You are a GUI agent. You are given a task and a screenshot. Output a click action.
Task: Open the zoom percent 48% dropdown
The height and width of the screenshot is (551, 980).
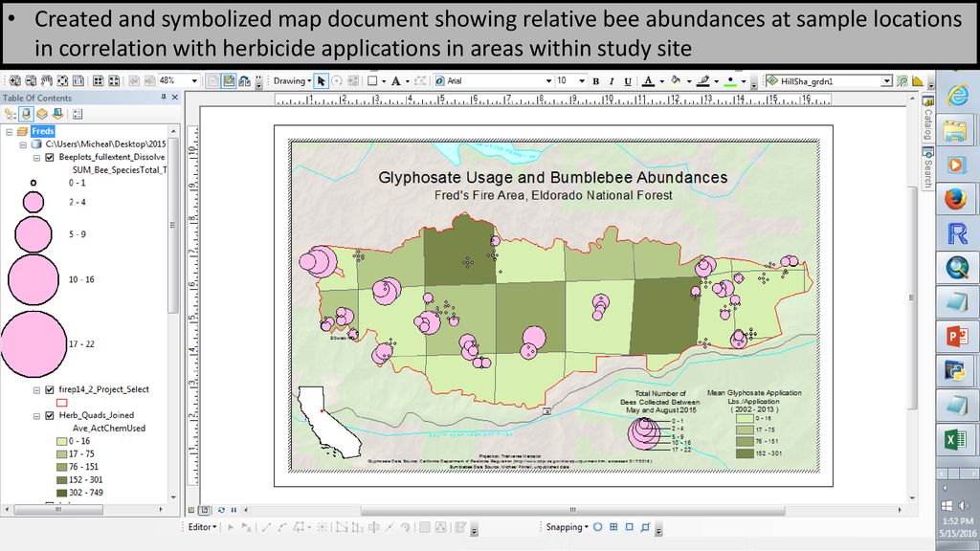(194, 80)
